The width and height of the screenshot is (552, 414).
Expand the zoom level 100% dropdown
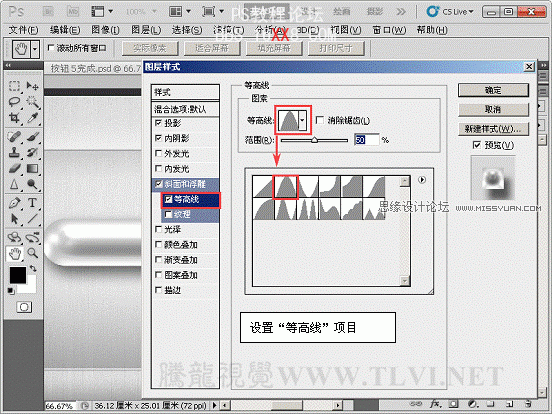coord(154,12)
